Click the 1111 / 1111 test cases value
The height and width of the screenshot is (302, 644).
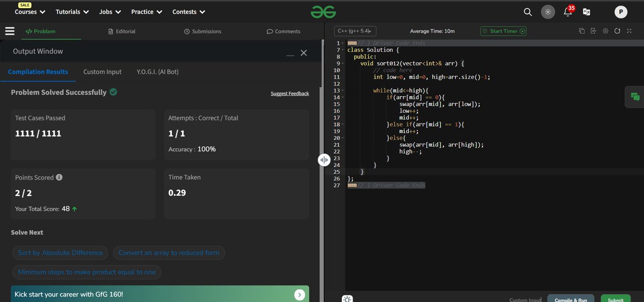pyautogui.click(x=38, y=133)
